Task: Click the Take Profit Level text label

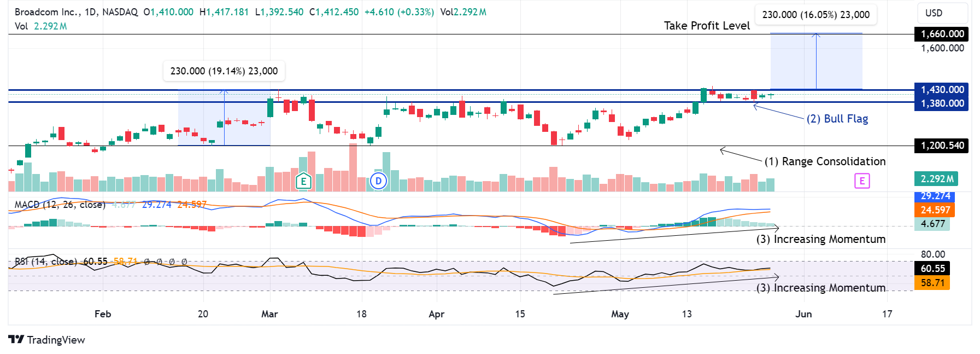Action: coord(707,26)
